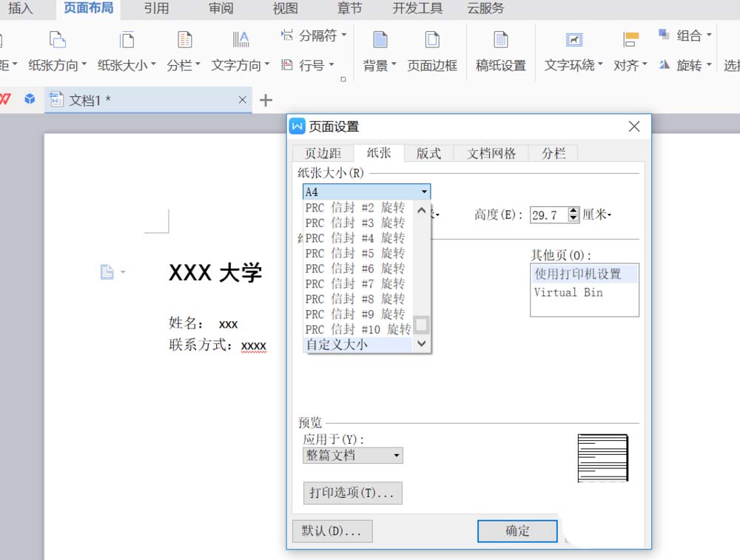Click the page preview thumbnail

[602, 458]
